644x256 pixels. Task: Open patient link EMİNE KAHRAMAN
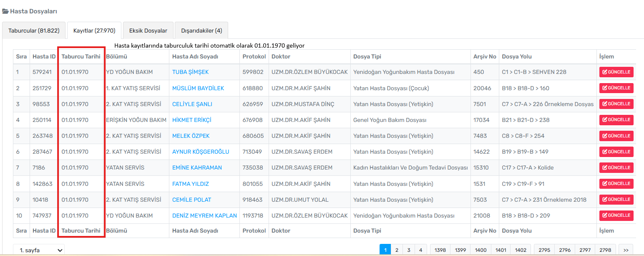coord(197,168)
